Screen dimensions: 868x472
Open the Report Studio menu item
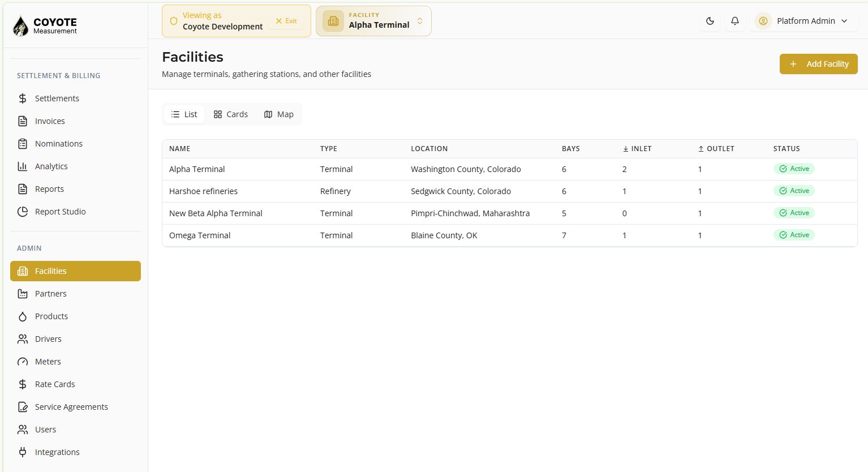(75, 212)
